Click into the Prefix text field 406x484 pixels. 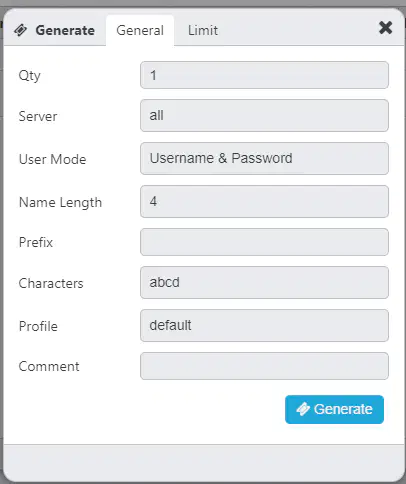(264, 242)
